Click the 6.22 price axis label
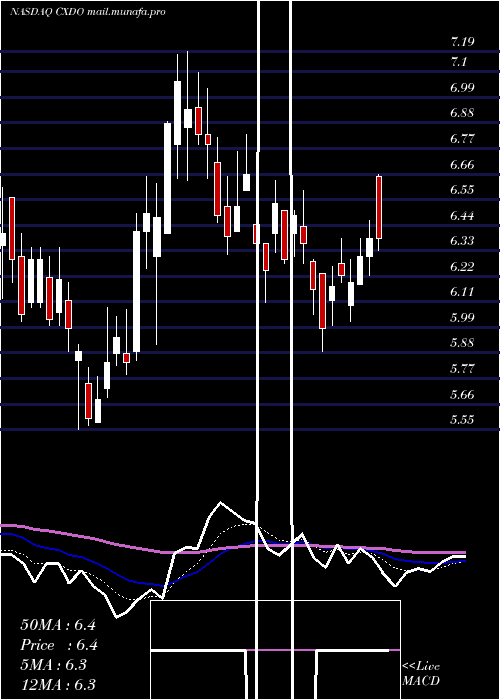 tap(462, 267)
